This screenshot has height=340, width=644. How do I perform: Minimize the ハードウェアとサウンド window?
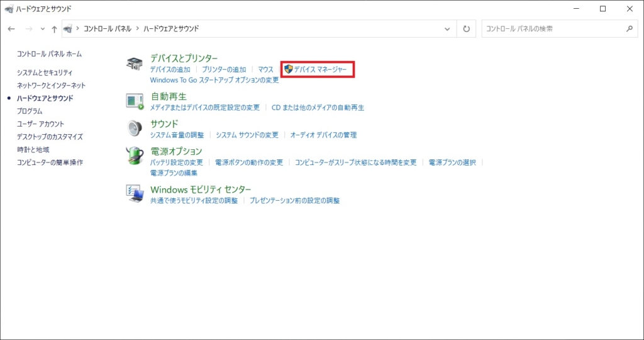click(x=577, y=9)
